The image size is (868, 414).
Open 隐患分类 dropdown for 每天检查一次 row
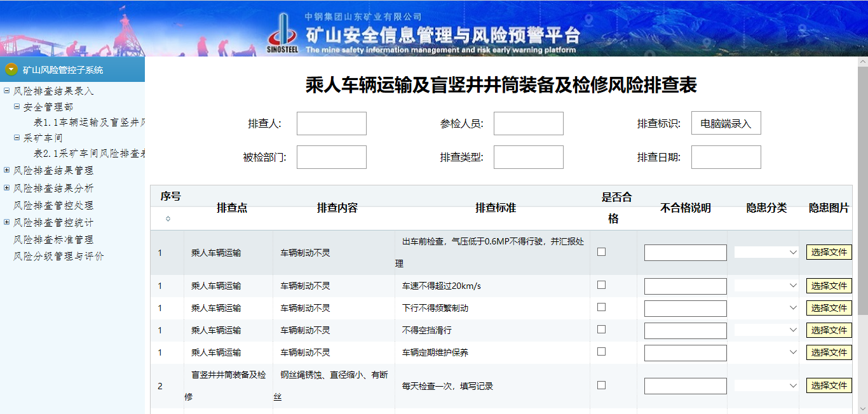click(x=766, y=385)
